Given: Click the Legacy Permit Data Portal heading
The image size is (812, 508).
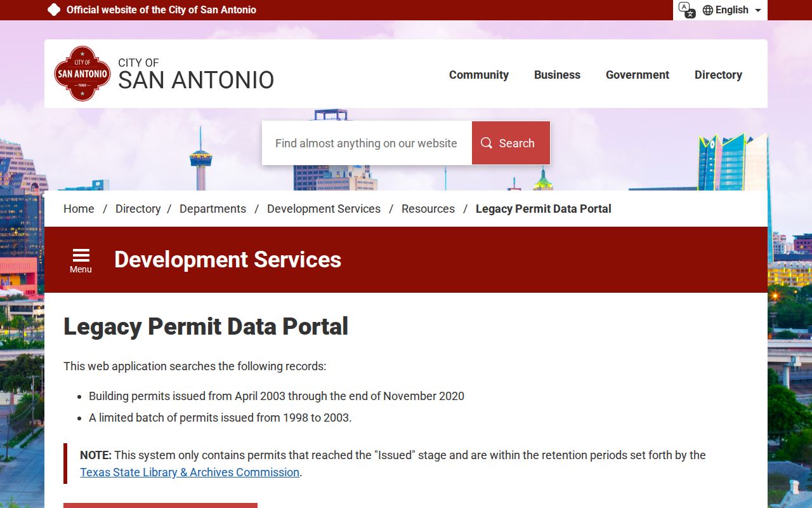Looking at the screenshot, I should (x=206, y=326).
